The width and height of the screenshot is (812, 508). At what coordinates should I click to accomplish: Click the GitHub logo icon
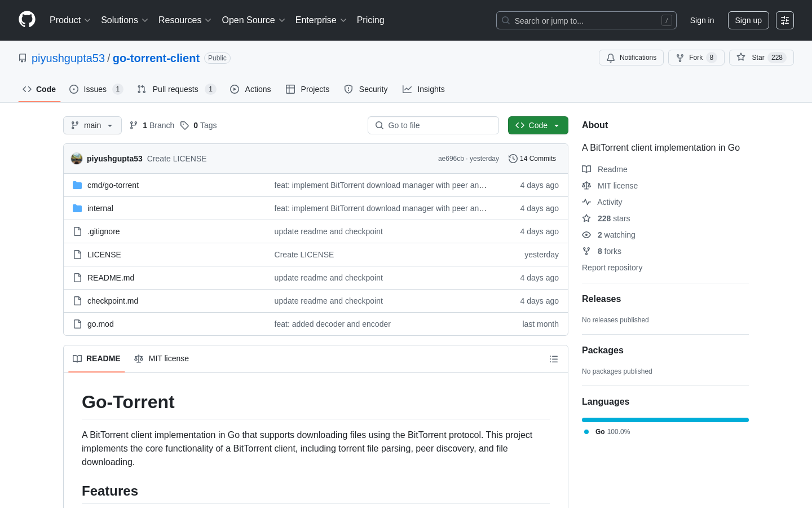pos(27,20)
